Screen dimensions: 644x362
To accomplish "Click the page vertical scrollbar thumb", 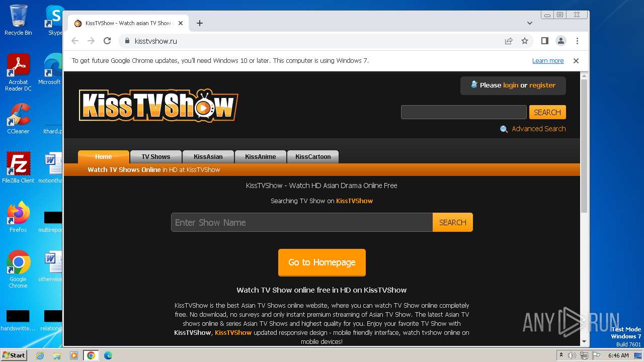I will click(x=584, y=146).
